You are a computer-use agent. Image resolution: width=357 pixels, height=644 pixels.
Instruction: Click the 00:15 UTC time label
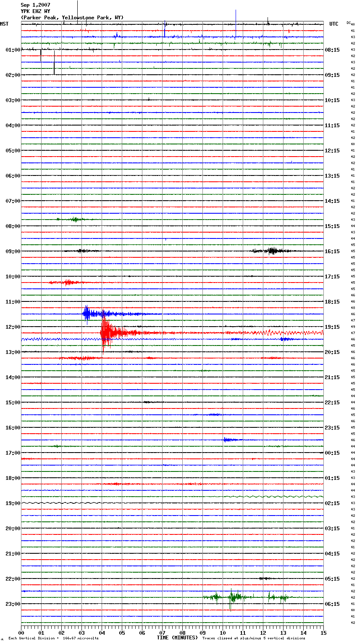(332, 453)
